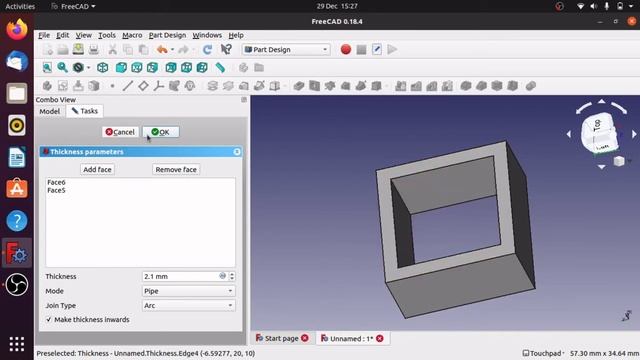This screenshot has width=640, height=360.
Task: Open the File menu
Action: pyautogui.click(x=44, y=35)
